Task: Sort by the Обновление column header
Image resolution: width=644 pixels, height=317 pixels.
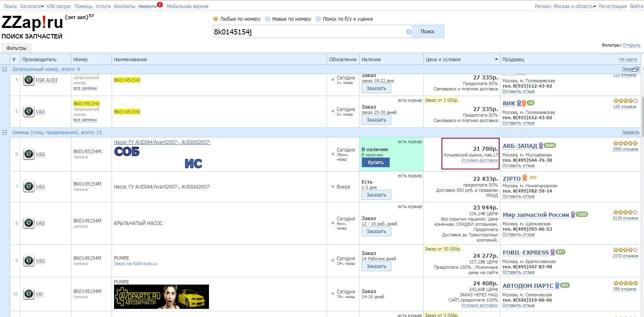Action: 343,60
